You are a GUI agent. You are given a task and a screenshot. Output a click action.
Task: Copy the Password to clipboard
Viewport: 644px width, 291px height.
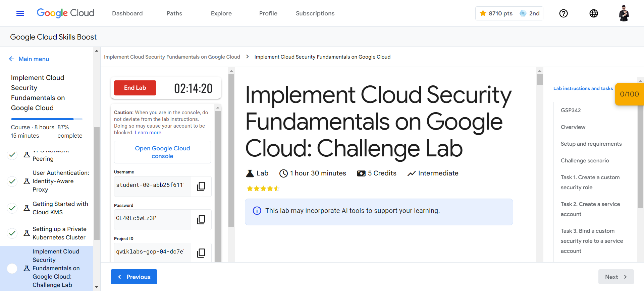tap(201, 220)
